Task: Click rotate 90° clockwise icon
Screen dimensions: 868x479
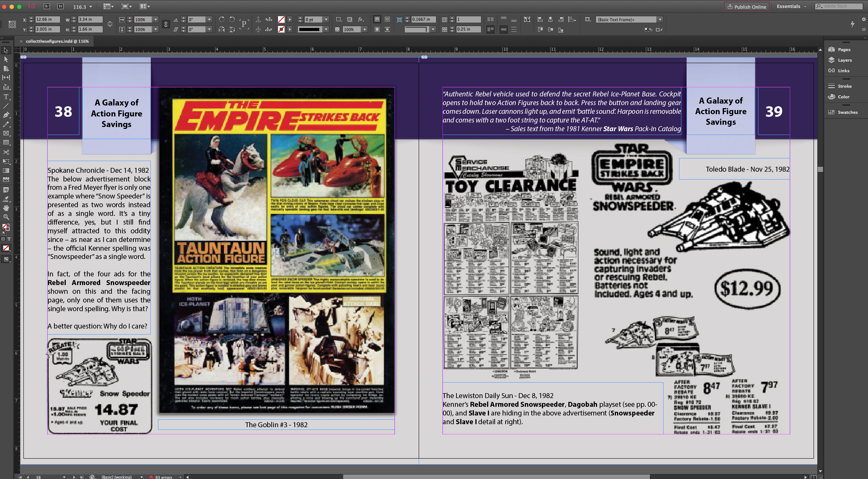Action: tap(222, 19)
